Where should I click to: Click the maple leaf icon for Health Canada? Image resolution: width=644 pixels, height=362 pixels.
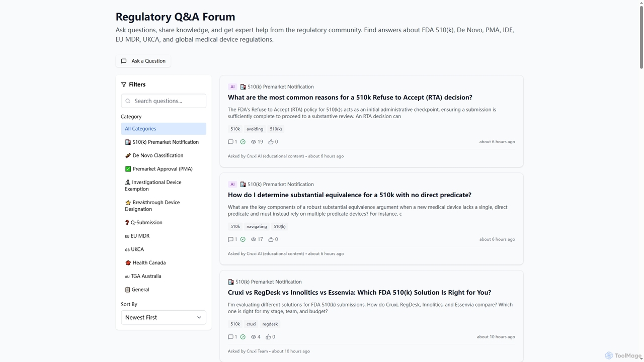[128, 262]
